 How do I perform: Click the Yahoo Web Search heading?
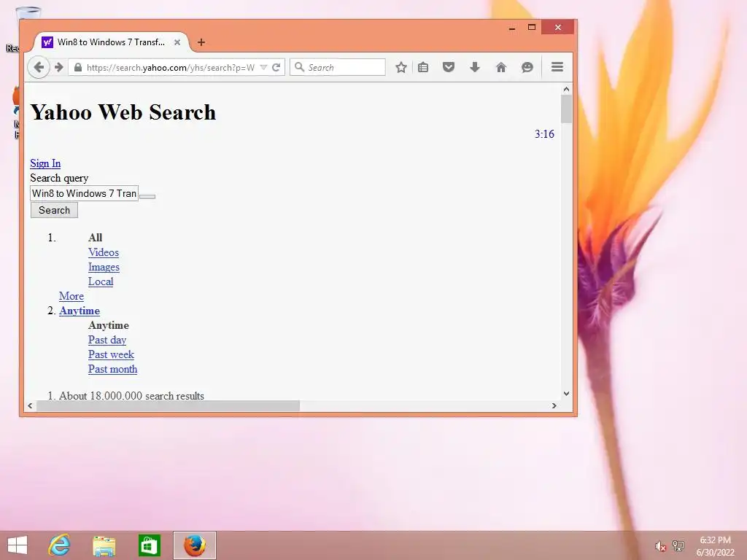click(x=123, y=112)
